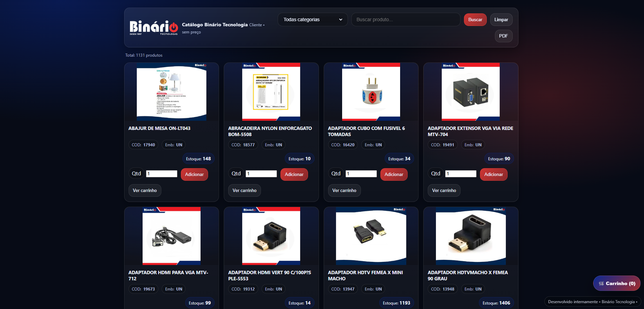Click the Estoque: 148 badge
The image size is (644, 309).
(198, 159)
